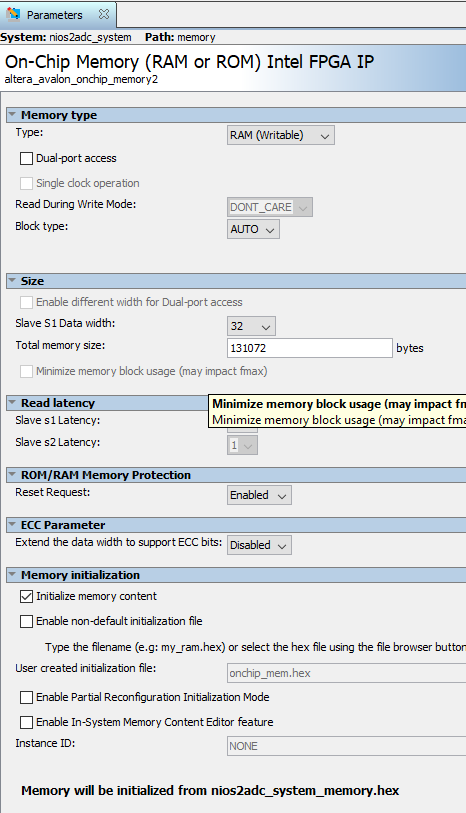Click the Total memory size field
Viewport: 466px width, 813px height.
tap(309, 348)
